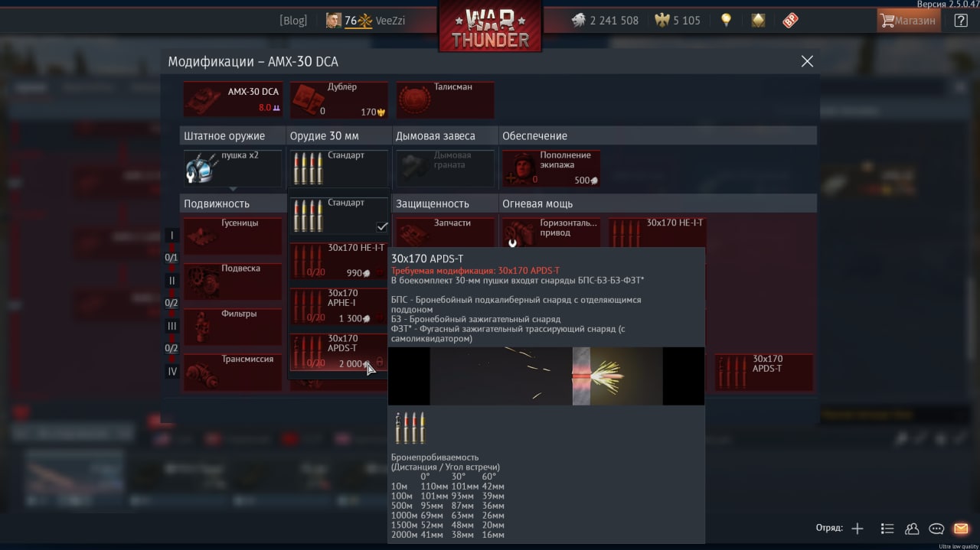This screenshot has width=980, height=550.
Task: Open player profile VeeZzi
Action: click(x=390, y=21)
